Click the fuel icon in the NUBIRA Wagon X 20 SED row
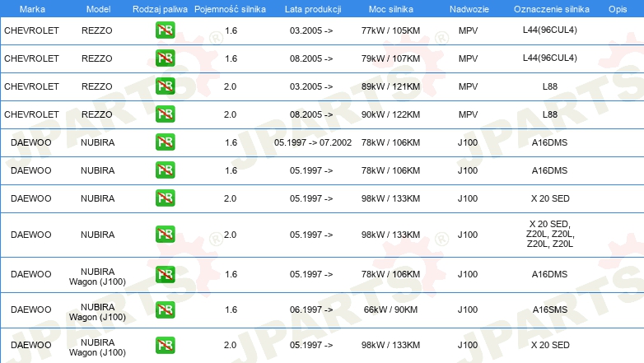The height and width of the screenshot is (363, 644). (165, 345)
